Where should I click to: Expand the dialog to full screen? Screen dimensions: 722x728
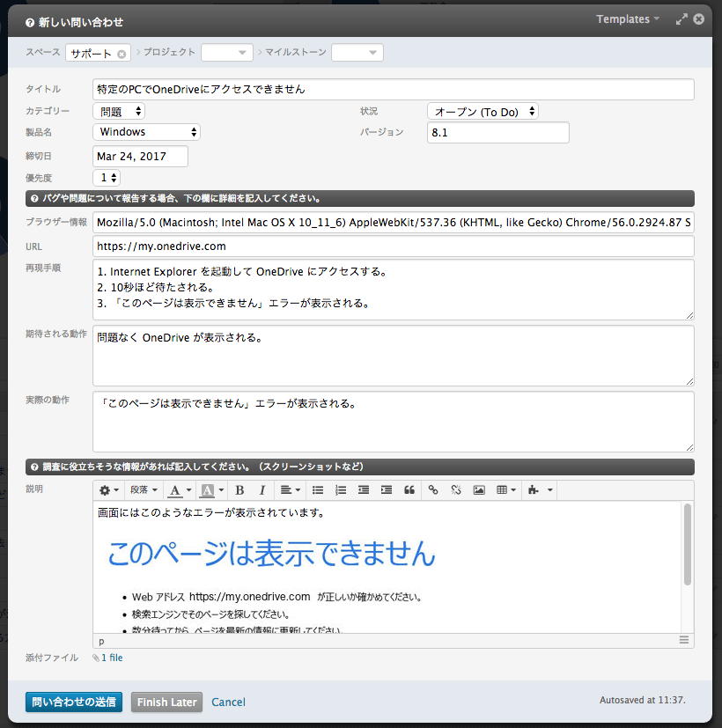click(681, 19)
